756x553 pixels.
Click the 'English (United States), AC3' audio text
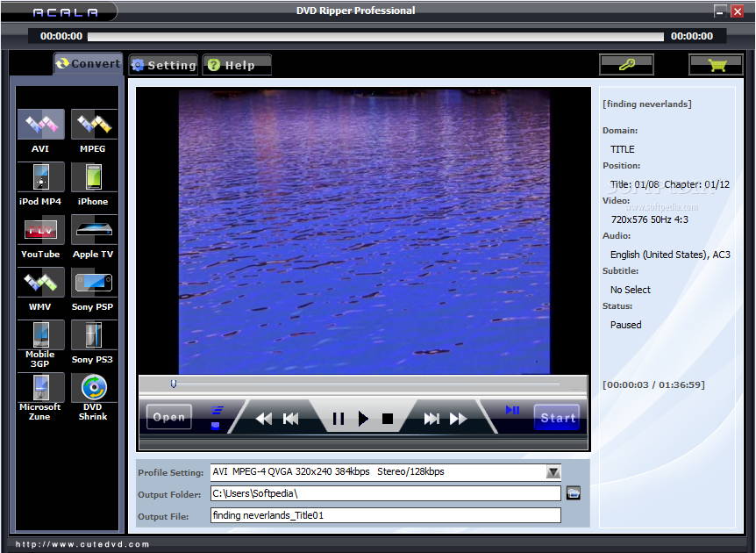pyautogui.click(x=670, y=255)
